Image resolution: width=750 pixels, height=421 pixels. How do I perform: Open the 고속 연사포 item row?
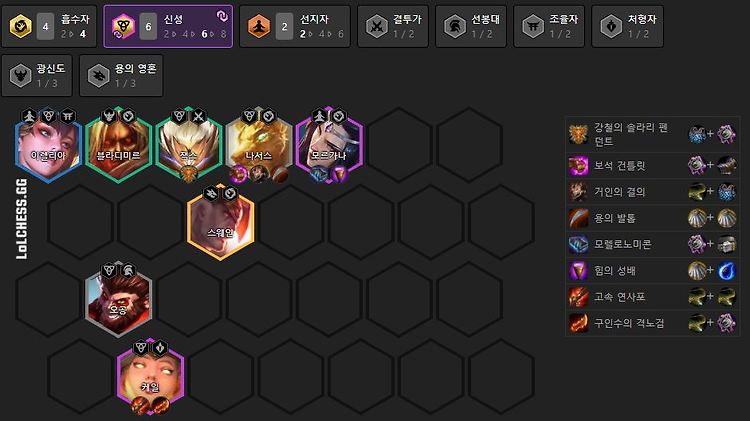point(652,297)
